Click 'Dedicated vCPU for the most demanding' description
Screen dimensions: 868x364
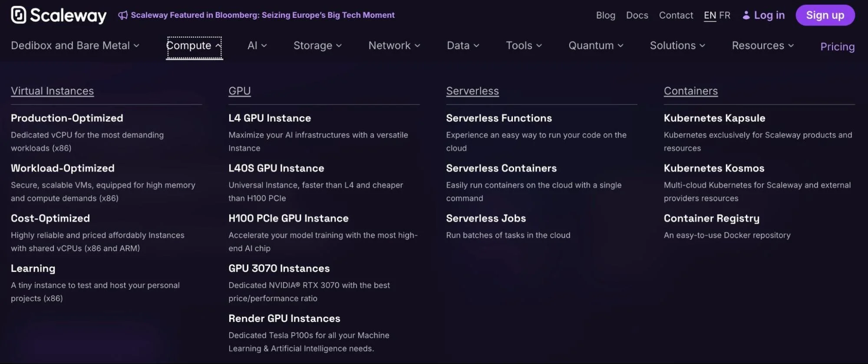87,141
